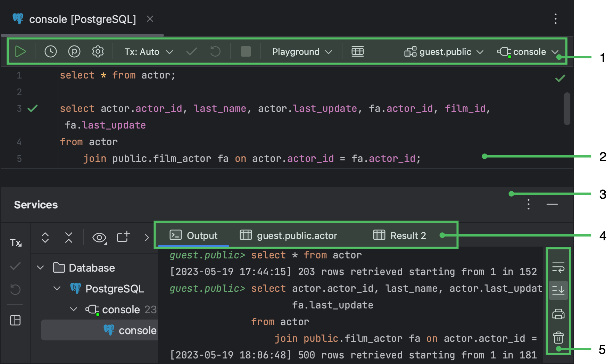This screenshot has width=614, height=364.
Task: Roll back the transaction with the undo icon
Action: click(215, 51)
